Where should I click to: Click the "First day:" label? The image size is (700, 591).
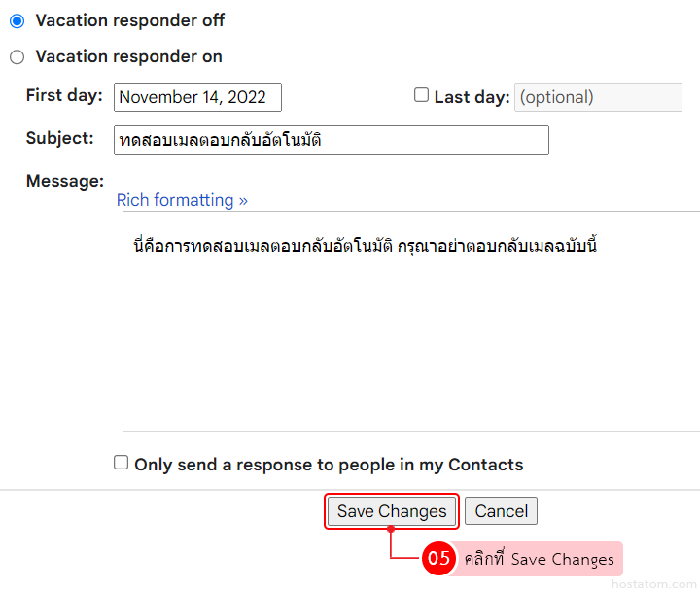pos(64,95)
